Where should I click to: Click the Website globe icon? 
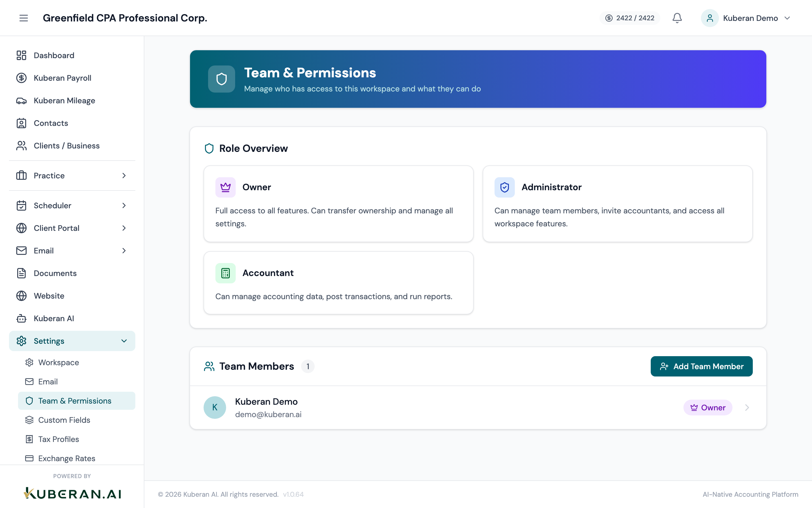[21, 296]
